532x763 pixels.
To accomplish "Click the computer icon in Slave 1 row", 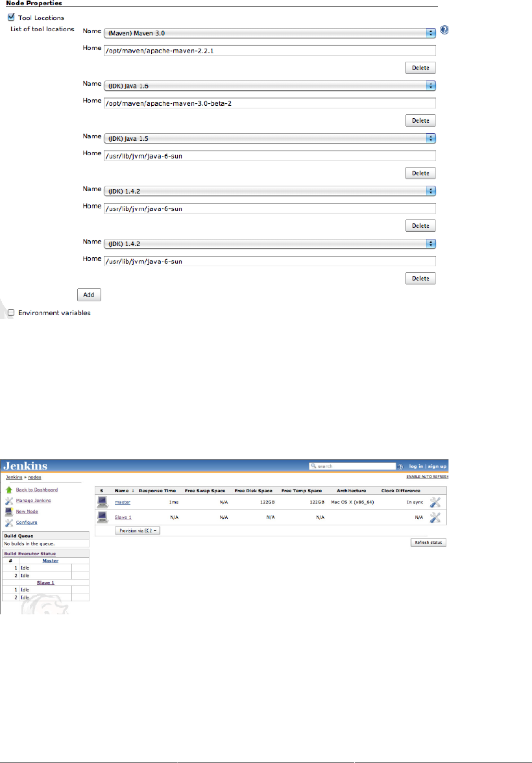I will [102, 518].
